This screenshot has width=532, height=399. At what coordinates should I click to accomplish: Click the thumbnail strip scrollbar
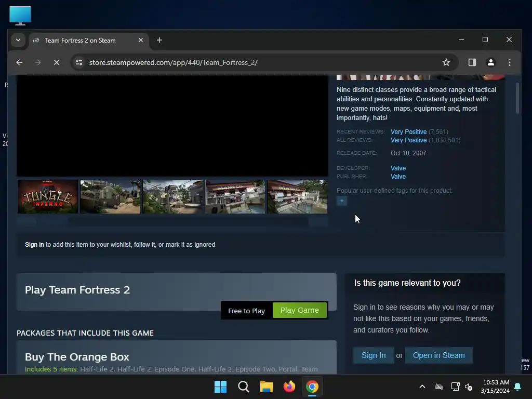pyautogui.click(x=172, y=221)
